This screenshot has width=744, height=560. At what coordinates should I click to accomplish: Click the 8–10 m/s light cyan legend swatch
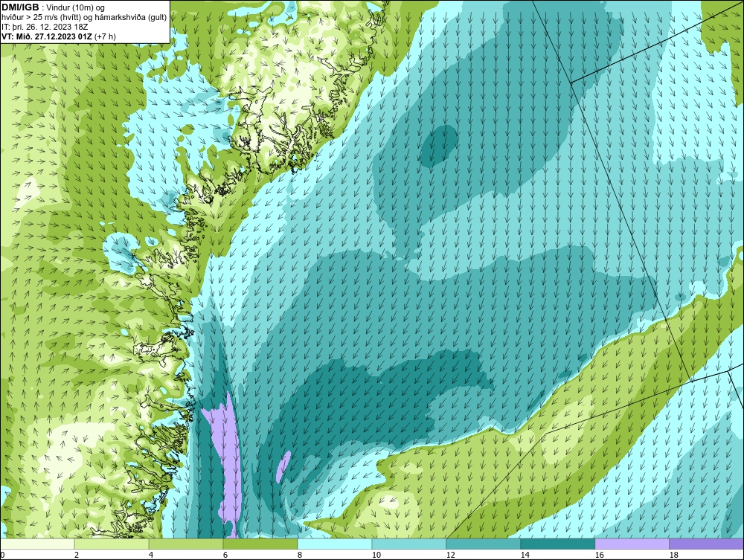335,544
